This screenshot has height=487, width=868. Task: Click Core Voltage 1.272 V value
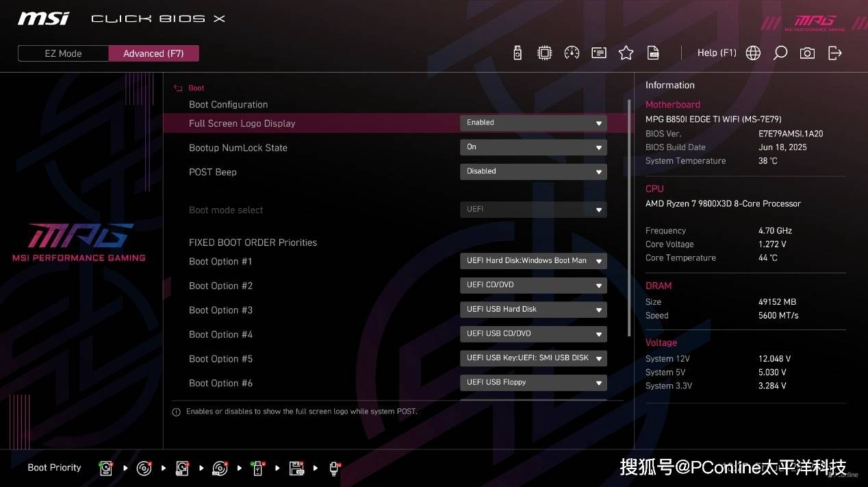(x=772, y=245)
